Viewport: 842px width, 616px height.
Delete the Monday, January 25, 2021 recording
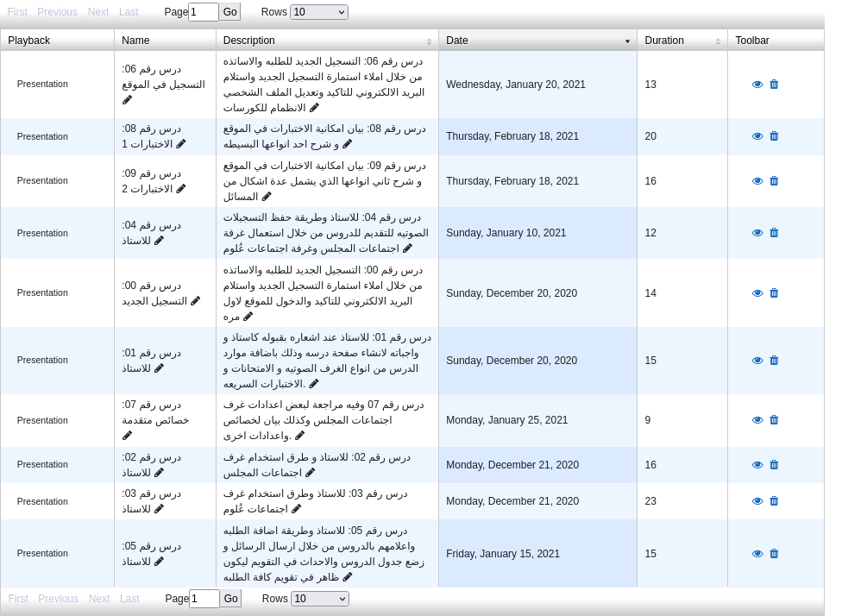774,420
